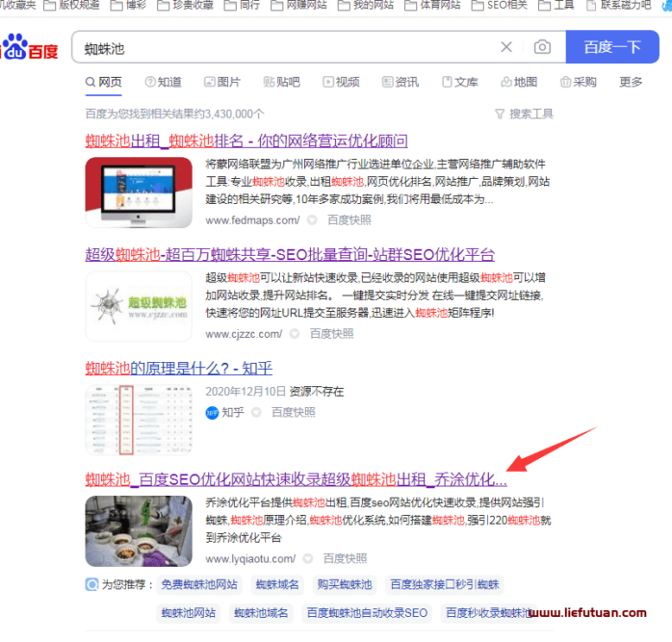Open 百度快照 for cjzzc result
Screen dimensions: 672x642
coord(332,334)
